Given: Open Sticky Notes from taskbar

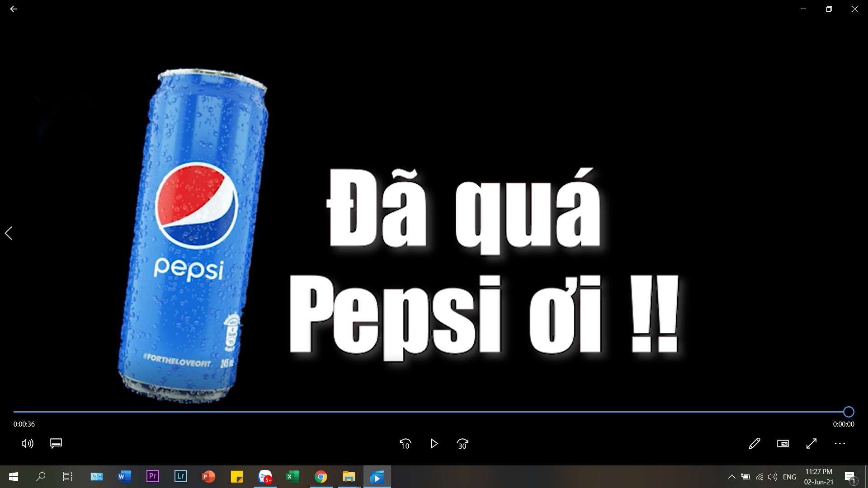Looking at the screenshot, I should click(237, 477).
